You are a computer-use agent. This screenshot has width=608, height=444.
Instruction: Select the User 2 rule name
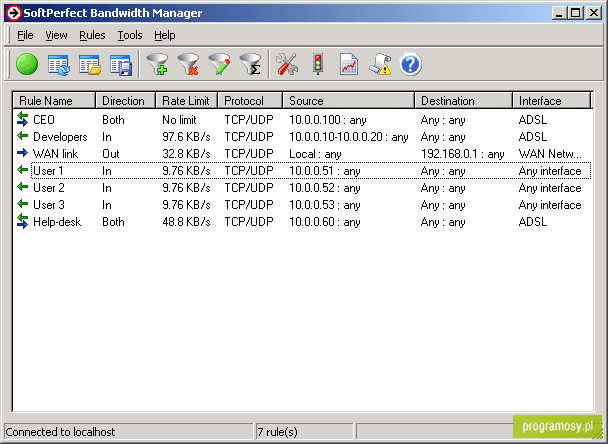(x=48, y=188)
